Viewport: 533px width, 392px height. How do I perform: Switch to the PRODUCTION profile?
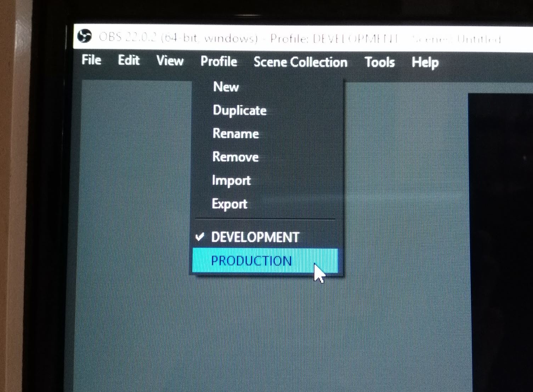tap(251, 261)
